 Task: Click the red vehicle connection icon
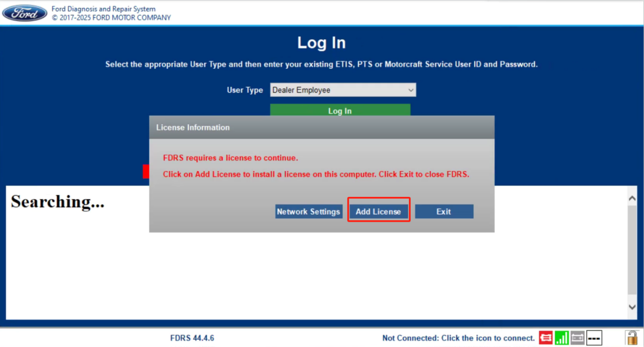546,337
